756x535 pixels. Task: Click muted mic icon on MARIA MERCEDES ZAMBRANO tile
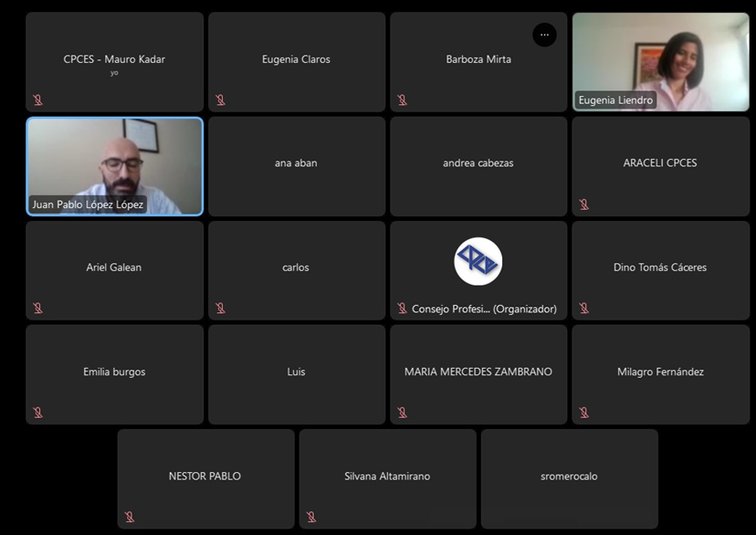tap(402, 413)
